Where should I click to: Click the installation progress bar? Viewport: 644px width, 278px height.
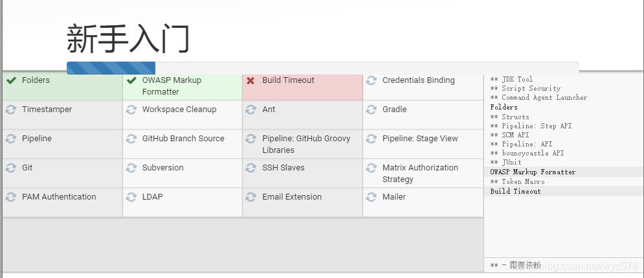tap(323, 68)
